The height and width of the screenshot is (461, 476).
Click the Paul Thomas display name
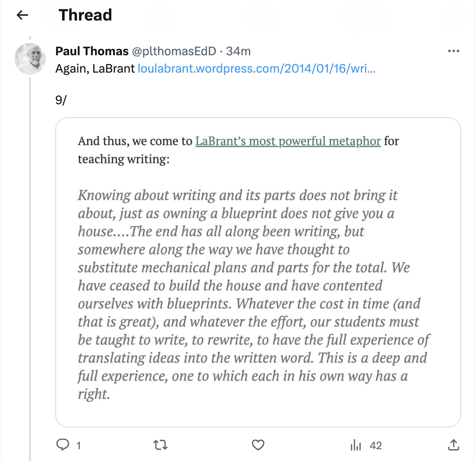[92, 51]
